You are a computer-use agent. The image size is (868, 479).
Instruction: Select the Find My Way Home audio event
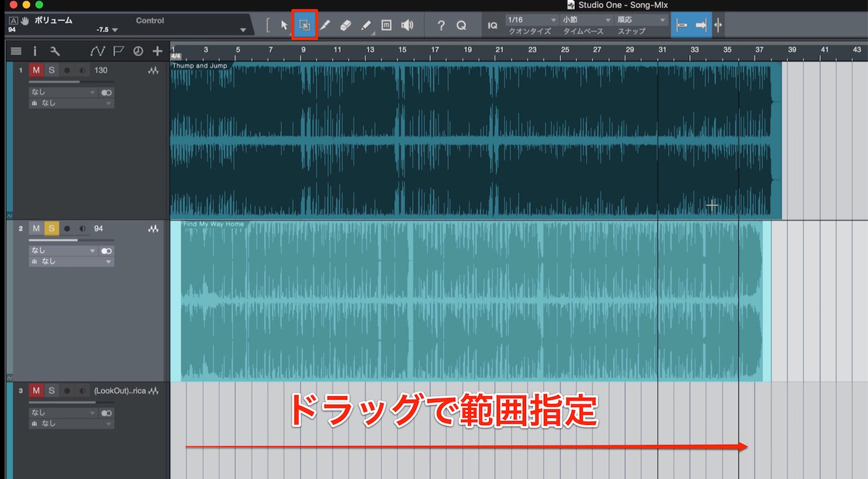pyautogui.click(x=471, y=301)
